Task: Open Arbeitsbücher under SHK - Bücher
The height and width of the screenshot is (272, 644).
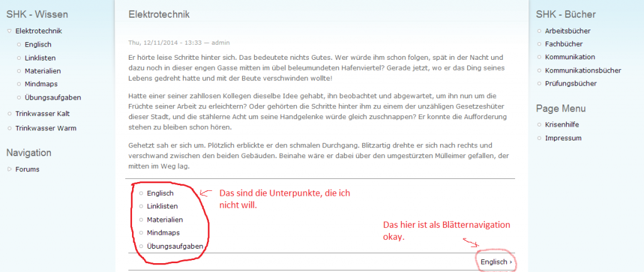Action: point(567,31)
